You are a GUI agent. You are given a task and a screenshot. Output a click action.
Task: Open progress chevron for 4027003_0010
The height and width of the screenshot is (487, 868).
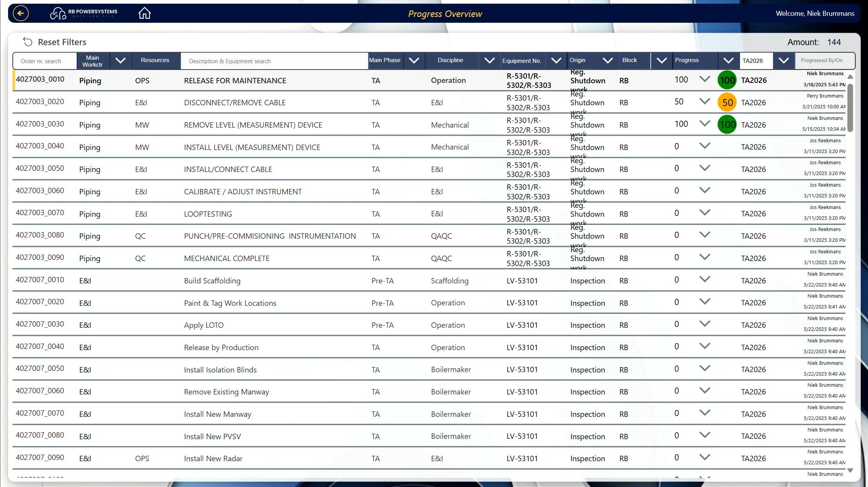[705, 79]
